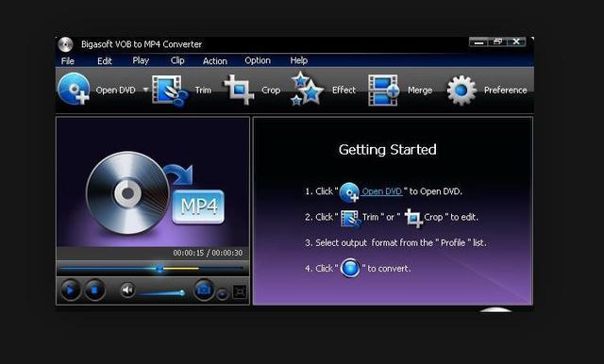Choose the Crop tool icon in toolbar
This screenshot has width=604, height=364.
[239, 90]
